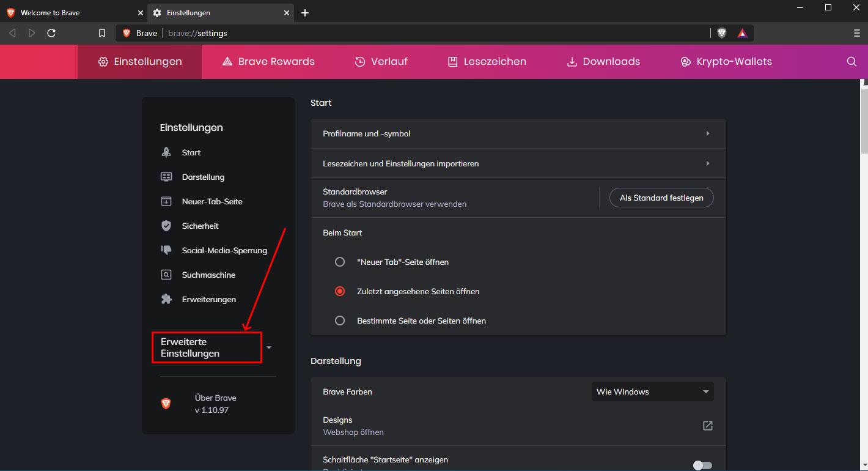Select "Neuer Tab"-Seite öffnen radio option
Screen dimensions: 868x471
(340, 262)
